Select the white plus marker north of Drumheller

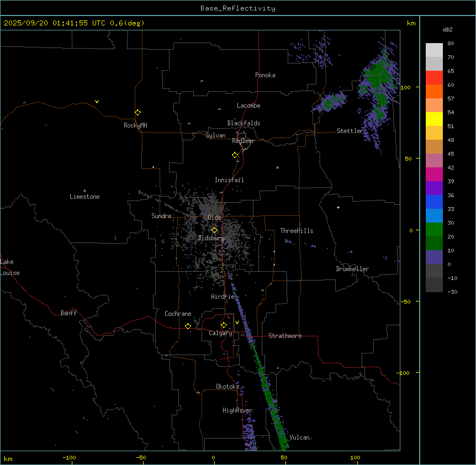338,207
